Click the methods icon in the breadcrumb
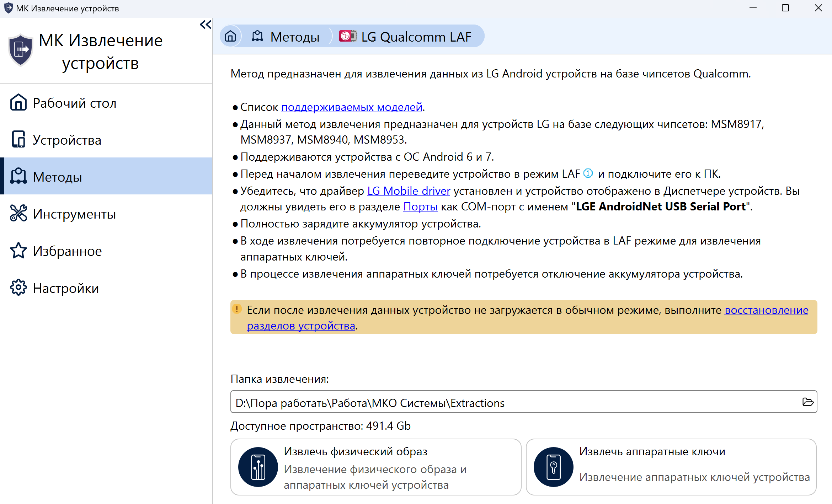 point(257,36)
